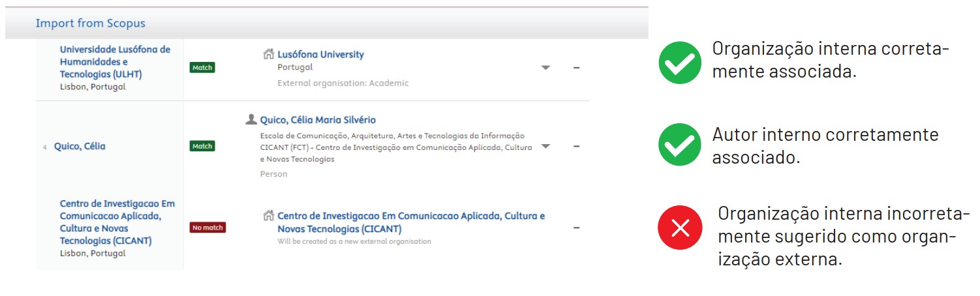This screenshot has width=980, height=296.
Task: Expand the dropdown arrow for Lusófona University
Action: point(546,68)
